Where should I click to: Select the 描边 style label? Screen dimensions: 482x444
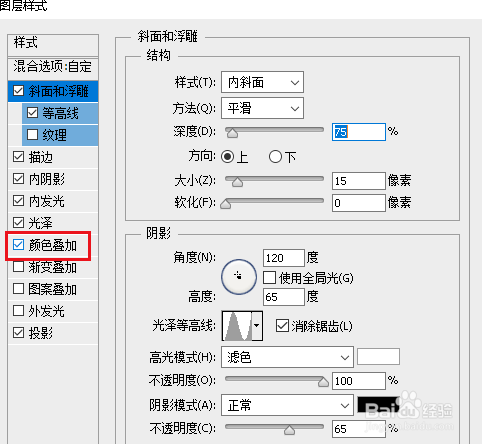pos(41,157)
